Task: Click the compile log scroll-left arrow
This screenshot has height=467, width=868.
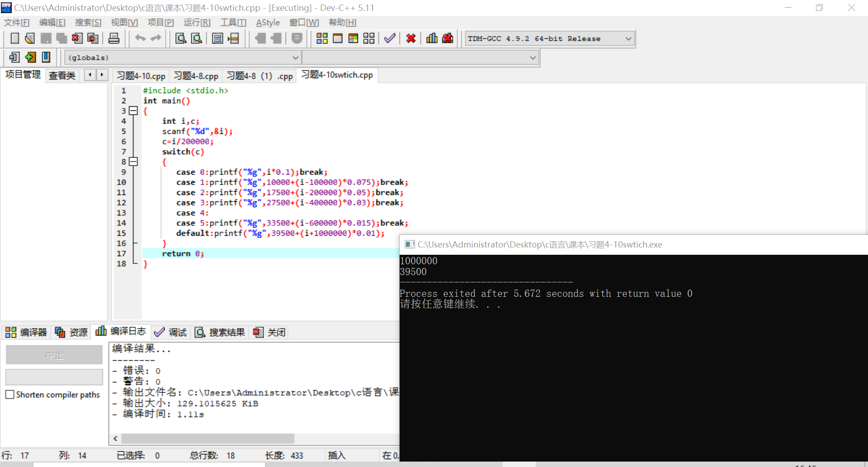Action: 116,438
